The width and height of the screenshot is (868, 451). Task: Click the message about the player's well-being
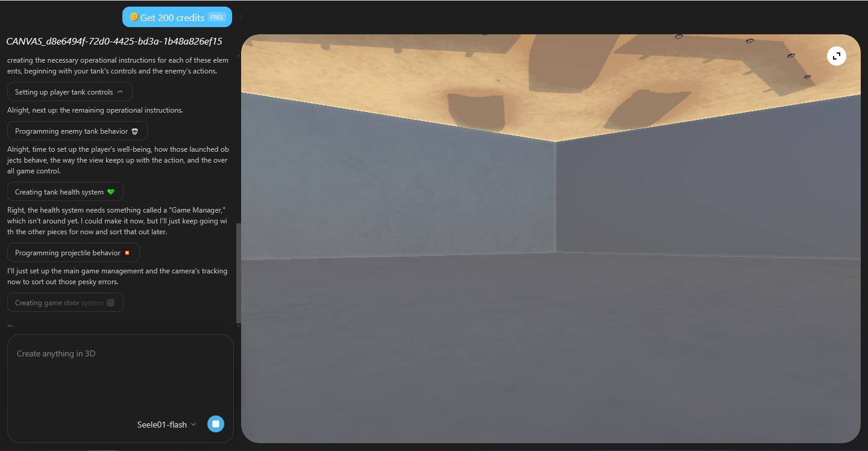point(118,160)
